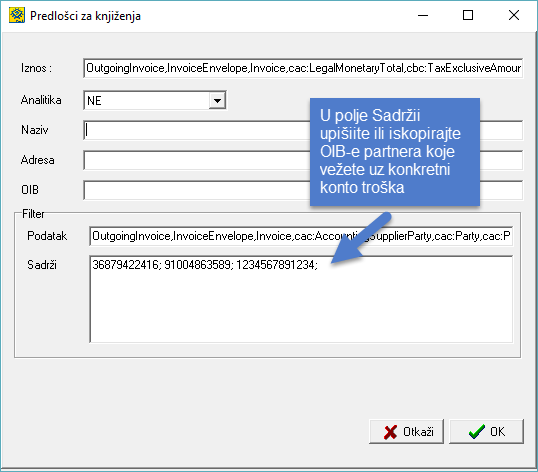Click the OIB number 36879422416 in Sadrži
538x472 pixels.
[126, 265]
